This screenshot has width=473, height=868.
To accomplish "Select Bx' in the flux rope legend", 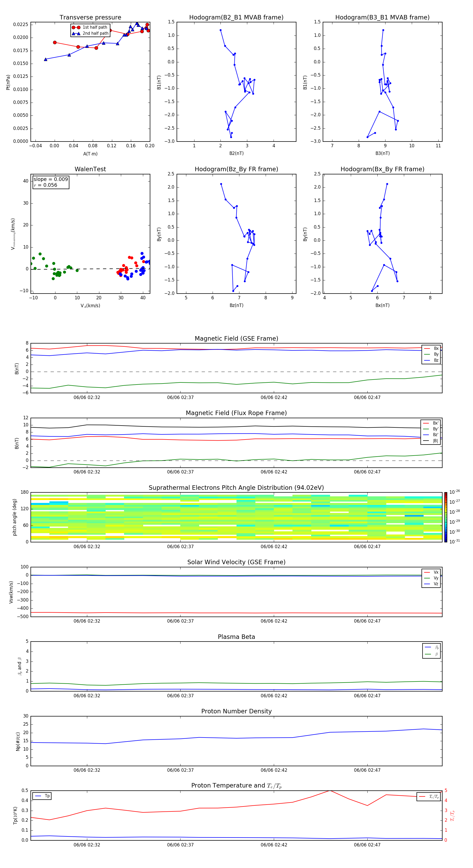I will (431, 423).
